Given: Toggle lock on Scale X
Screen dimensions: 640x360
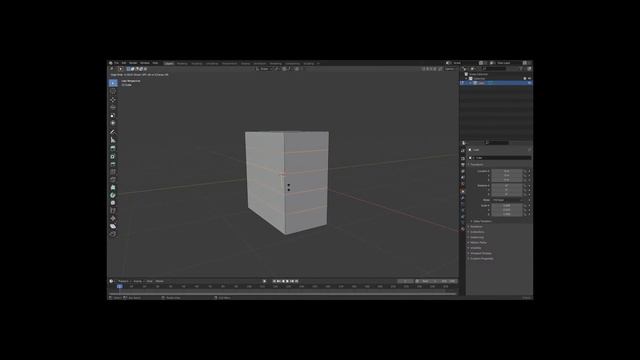Looking at the screenshot, I should point(525,206).
